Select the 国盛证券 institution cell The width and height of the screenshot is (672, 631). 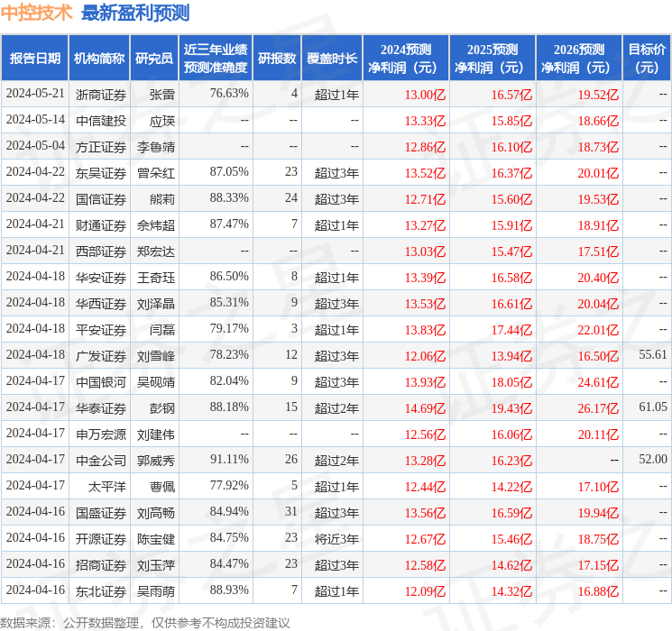point(101,513)
